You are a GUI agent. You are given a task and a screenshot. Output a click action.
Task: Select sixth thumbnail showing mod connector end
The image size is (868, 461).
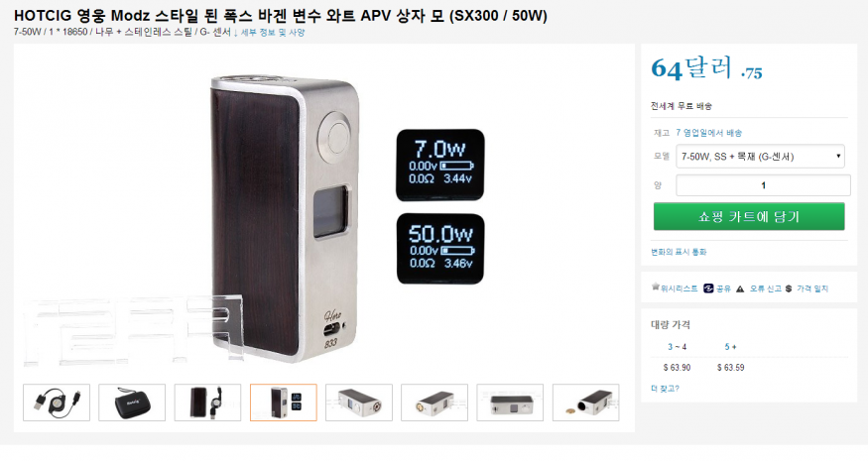tap(434, 403)
